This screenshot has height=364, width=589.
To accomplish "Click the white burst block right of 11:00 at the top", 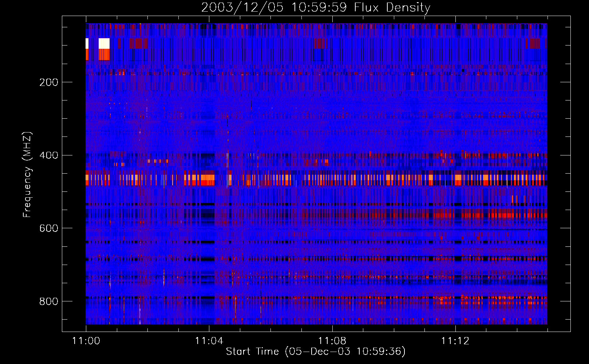I will [x=104, y=43].
